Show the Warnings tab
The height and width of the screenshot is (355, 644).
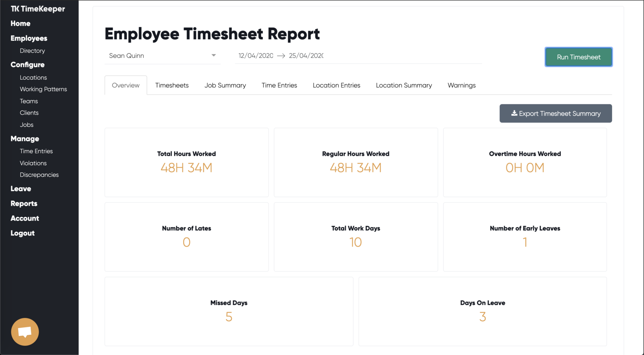tap(462, 85)
